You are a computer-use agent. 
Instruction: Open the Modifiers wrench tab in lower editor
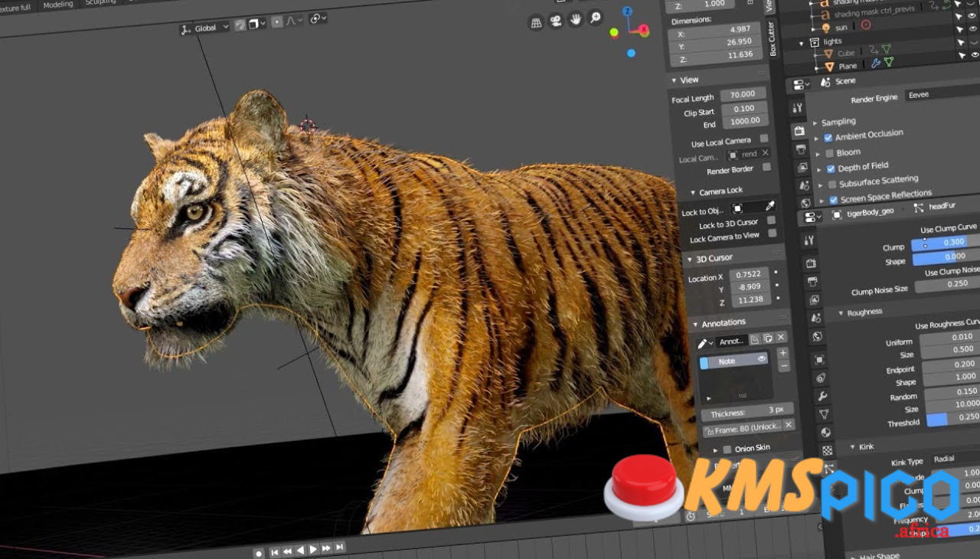(x=823, y=396)
